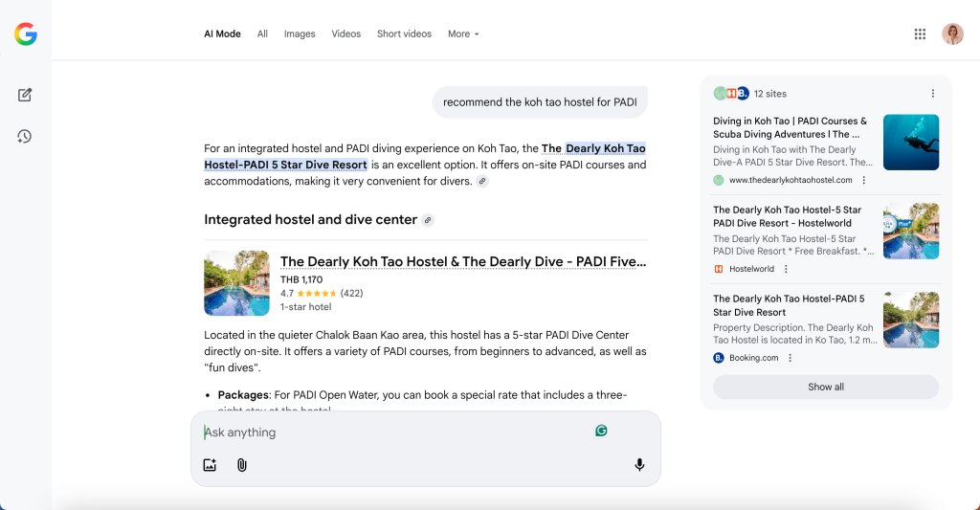Image resolution: width=980 pixels, height=510 pixels.
Task: Click the Ask anything input field
Action: (x=392, y=432)
